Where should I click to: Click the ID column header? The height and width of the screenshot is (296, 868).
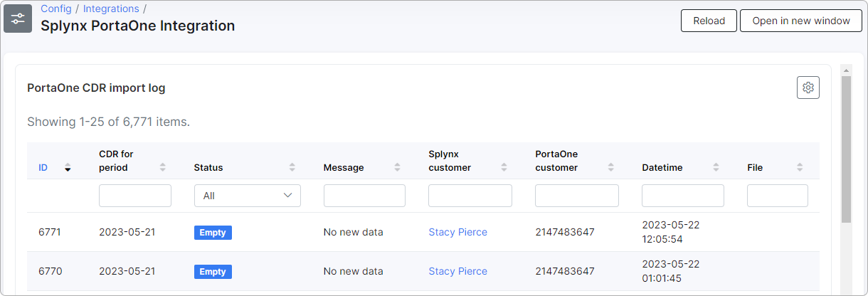point(43,168)
